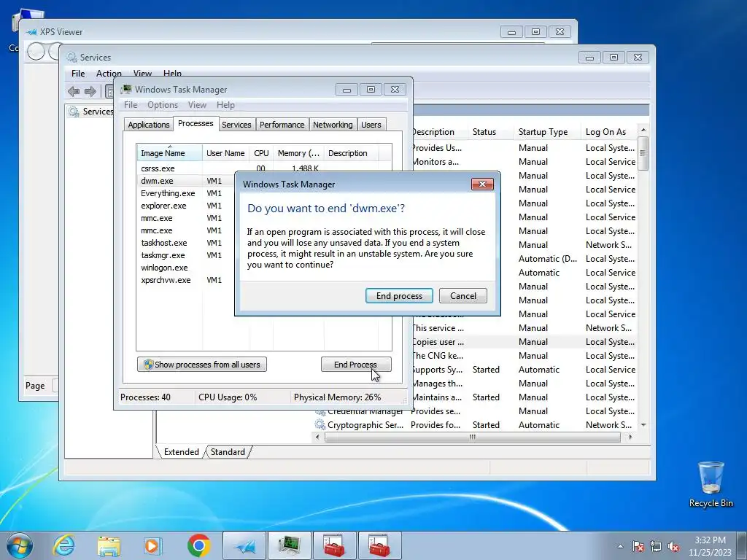Open Windows Media Player from taskbar
This screenshot has width=747, height=560.
(153, 545)
